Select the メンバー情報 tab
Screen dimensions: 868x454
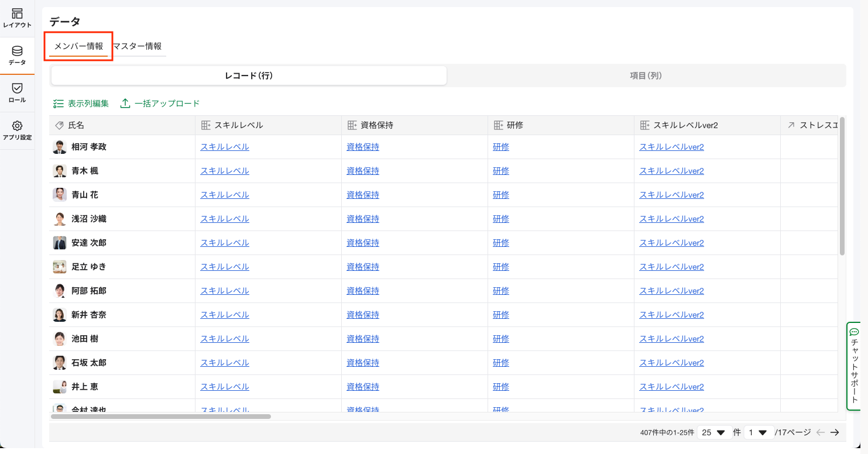(78, 46)
